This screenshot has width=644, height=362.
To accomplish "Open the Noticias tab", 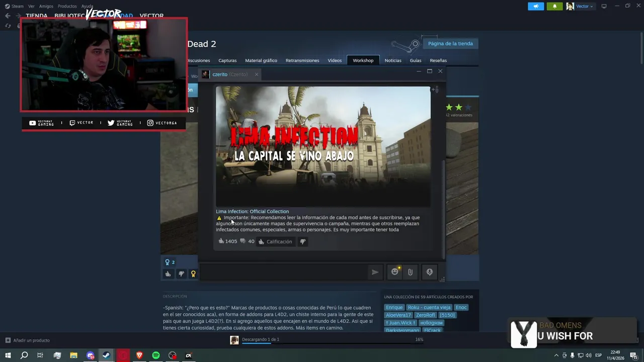I will (x=393, y=60).
